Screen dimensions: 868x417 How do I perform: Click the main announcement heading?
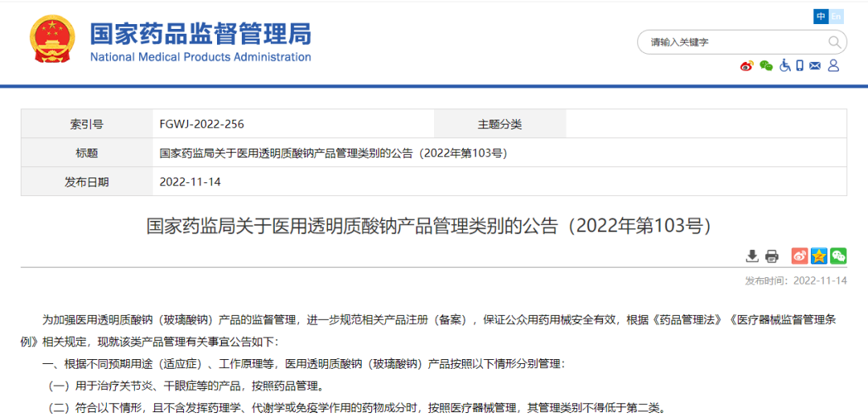pyautogui.click(x=428, y=227)
